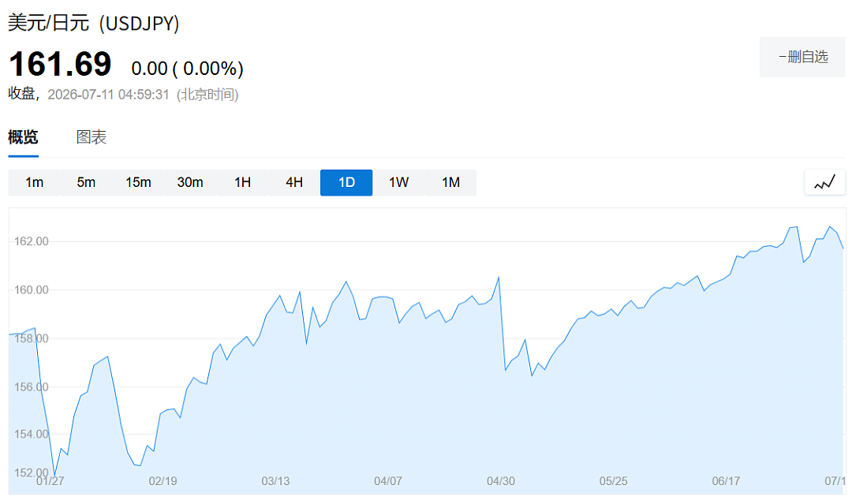Viewport: 852px width, 504px height.
Task: Remove from watchlist via 删自选 button
Action: [x=802, y=57]
